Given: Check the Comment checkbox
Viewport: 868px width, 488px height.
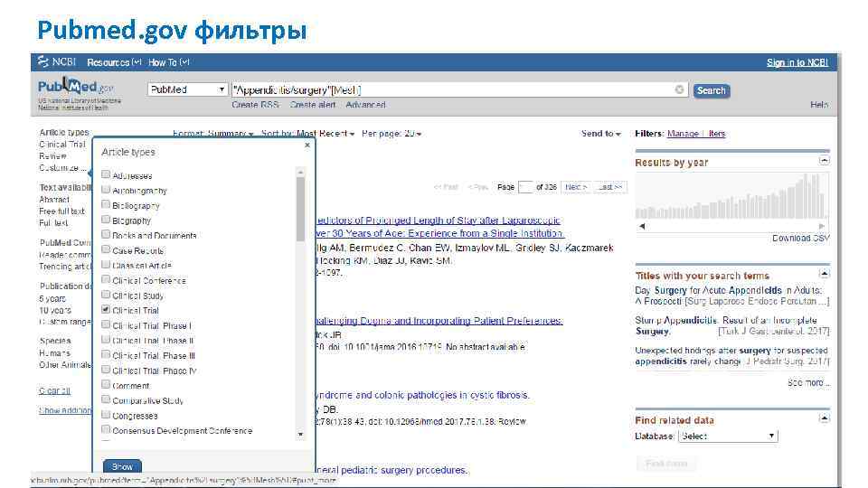Looking at the screenshot, I should pos(106,384).
